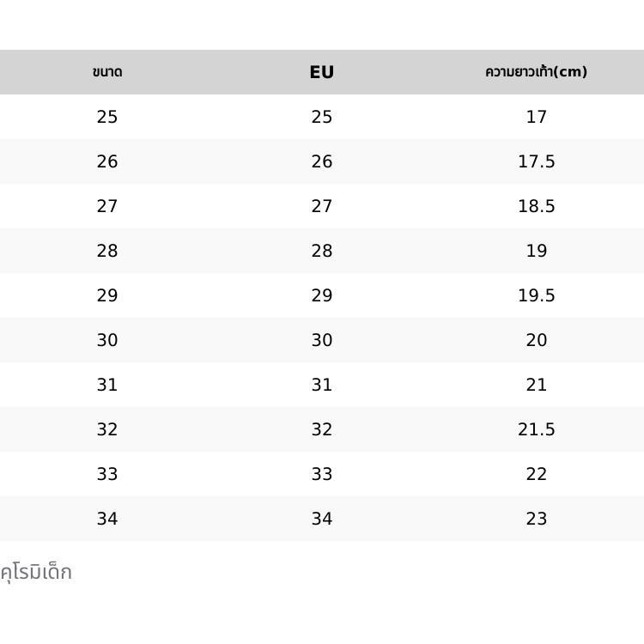Click size 30 in ขนาด column
The image size is (644, 644).
pyautogui.click(x=107, y=340)
